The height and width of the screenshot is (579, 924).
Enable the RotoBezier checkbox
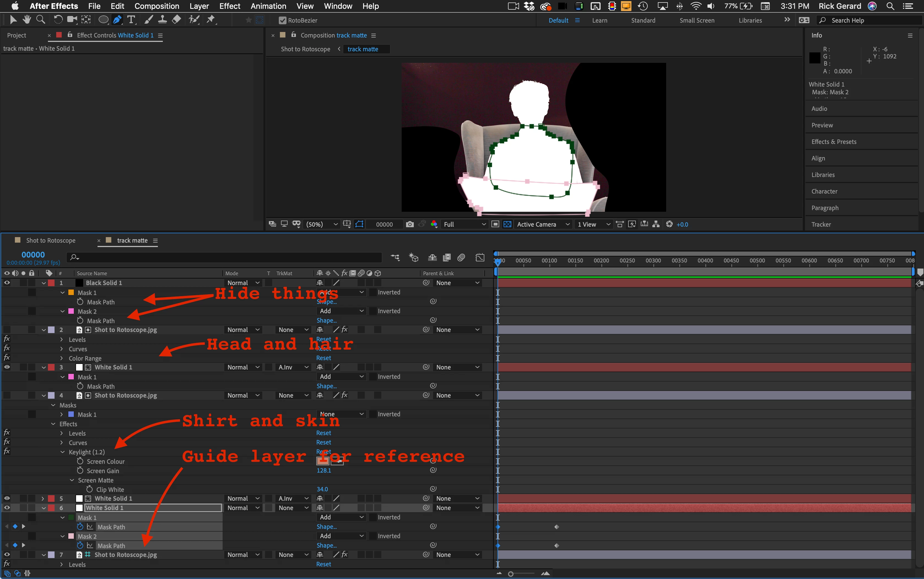click(282, 20)
